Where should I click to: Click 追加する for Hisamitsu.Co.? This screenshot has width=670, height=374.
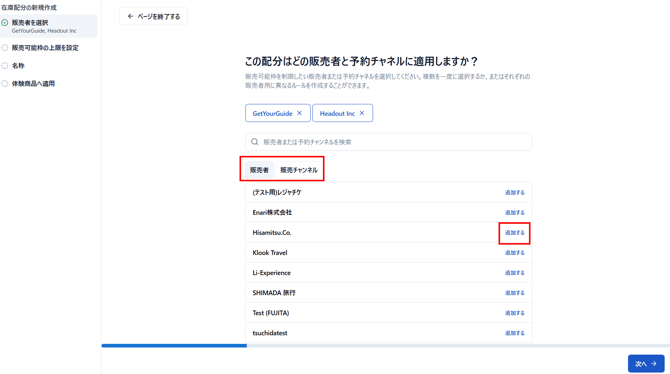(514, 233)
